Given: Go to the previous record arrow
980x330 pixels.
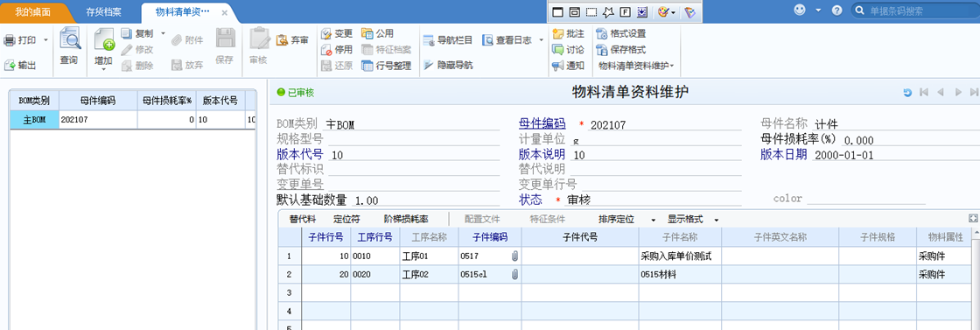Looking at the screenshot, I should pos(941,93).
